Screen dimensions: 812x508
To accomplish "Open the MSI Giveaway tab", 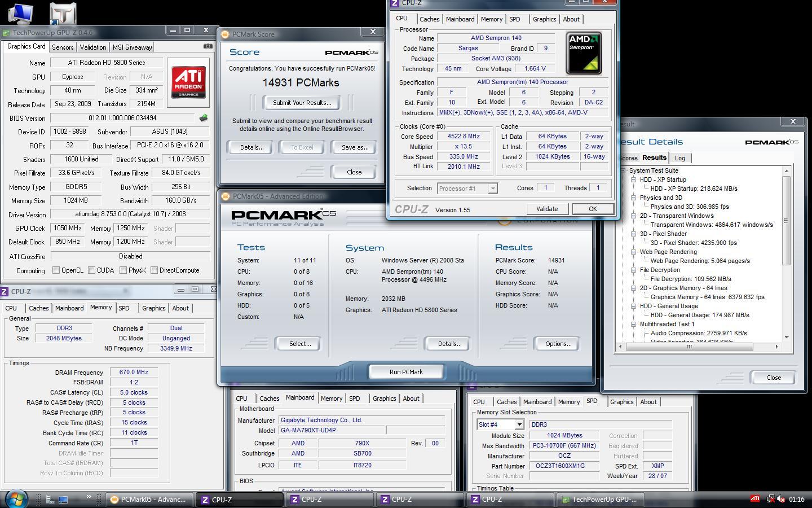I will tap(132, 47).
